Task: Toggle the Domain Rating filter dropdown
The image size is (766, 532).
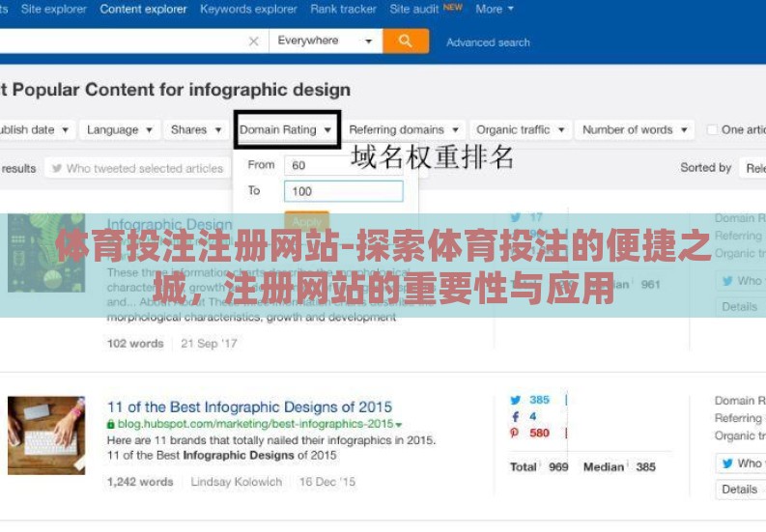Action: 286,130
